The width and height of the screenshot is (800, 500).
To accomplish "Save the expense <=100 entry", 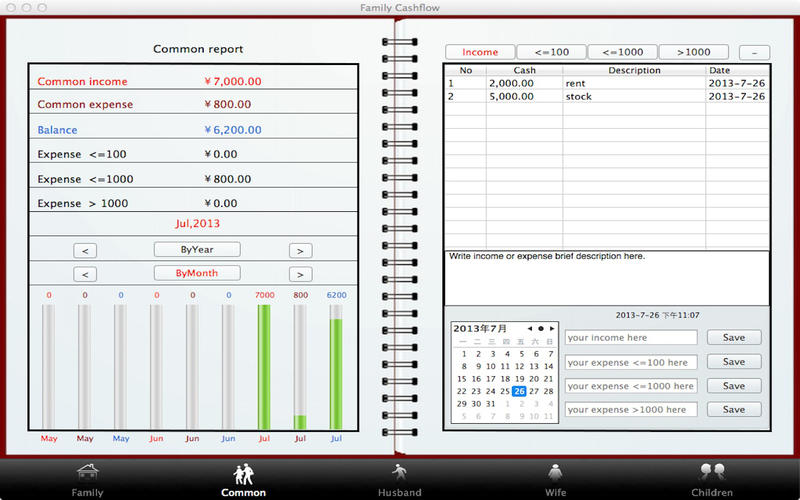I will pyautogui.click(x=734, y=362).
